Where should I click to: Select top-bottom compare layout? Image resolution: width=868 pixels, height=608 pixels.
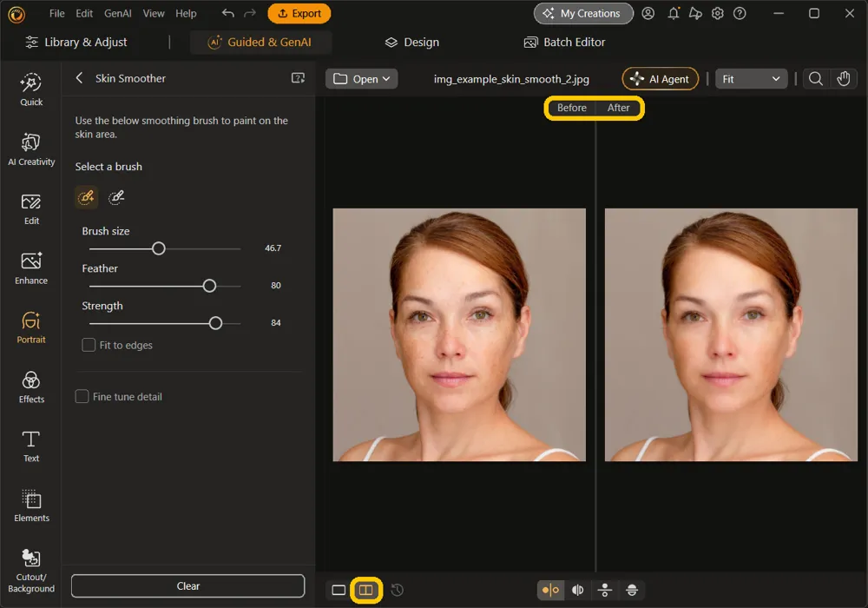coord(604,591)
